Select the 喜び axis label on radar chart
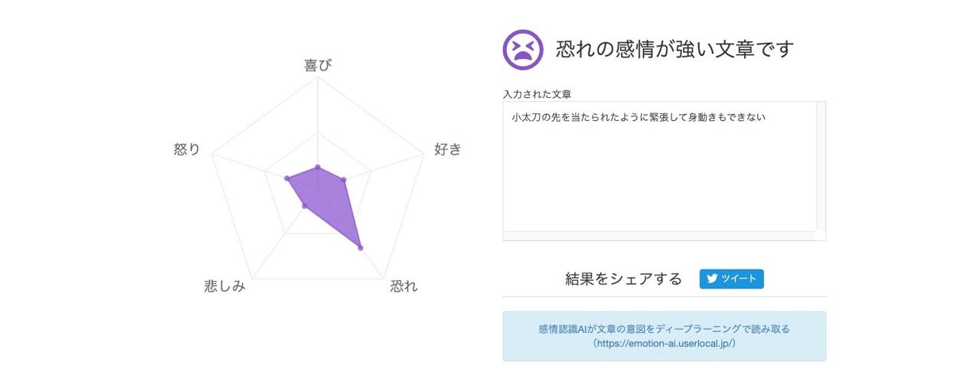This screenshot has height=385, width=980. [318, 65]
